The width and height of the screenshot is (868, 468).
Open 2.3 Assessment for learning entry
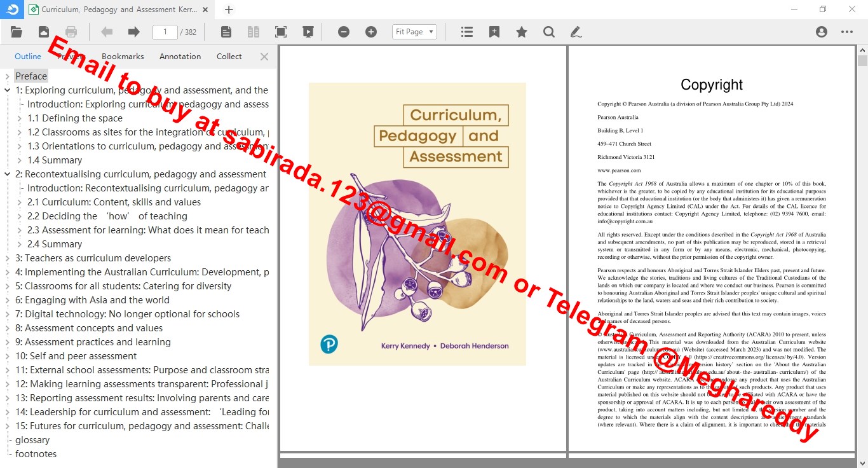point(148,230)
